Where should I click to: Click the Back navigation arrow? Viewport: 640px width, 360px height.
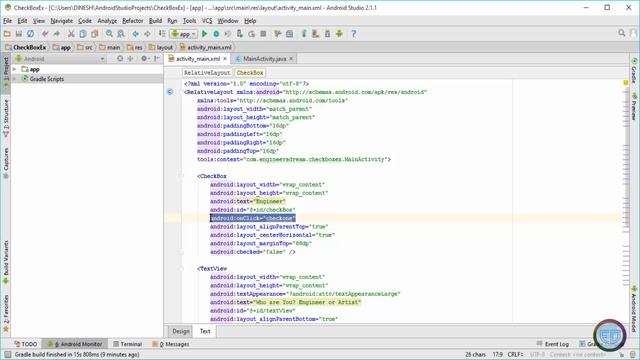click(x=136, y=34)
